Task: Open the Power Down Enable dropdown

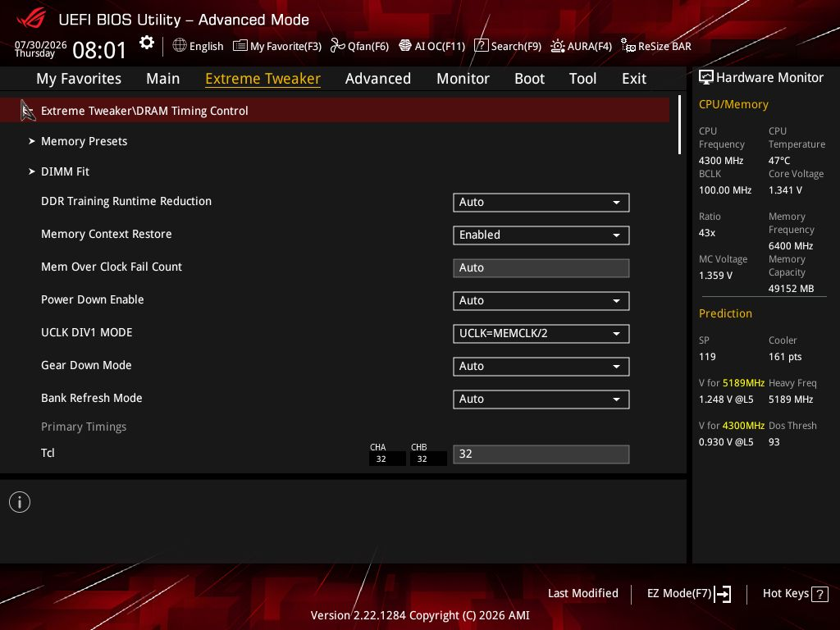Action: 541,300
